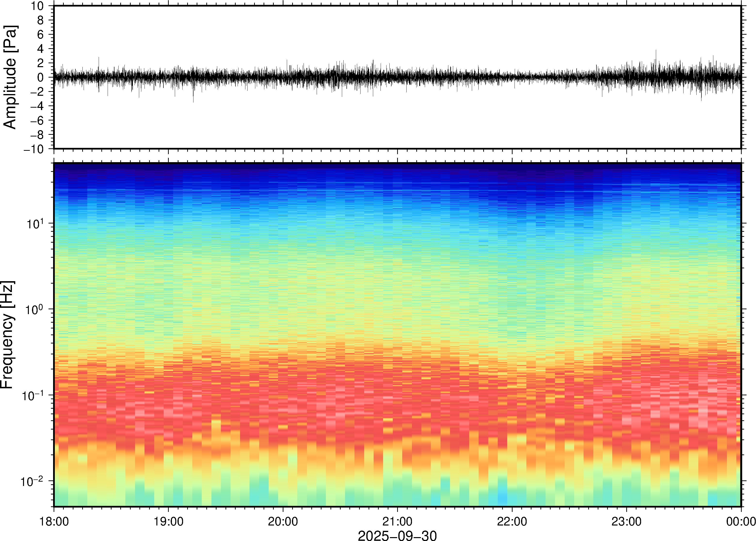Click the -6 amplitude tick label
Viewport: 756px width, 541px height.
tap(37, 121)
